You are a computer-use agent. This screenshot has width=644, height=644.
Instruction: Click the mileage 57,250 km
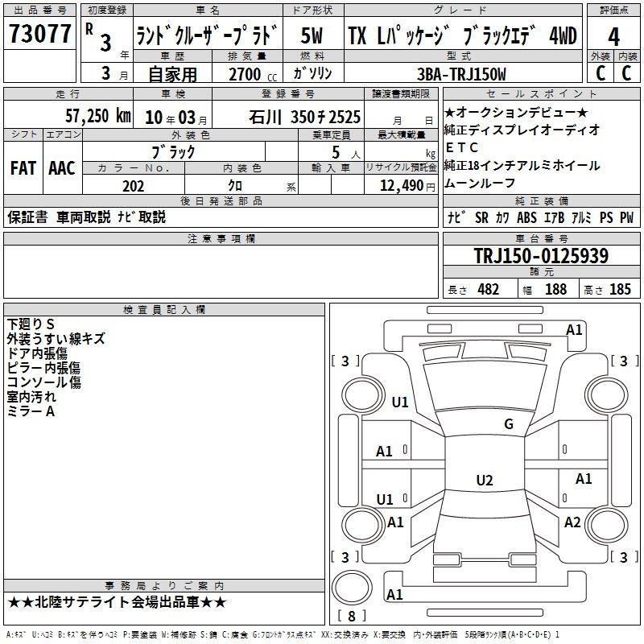tap(98, 116)
